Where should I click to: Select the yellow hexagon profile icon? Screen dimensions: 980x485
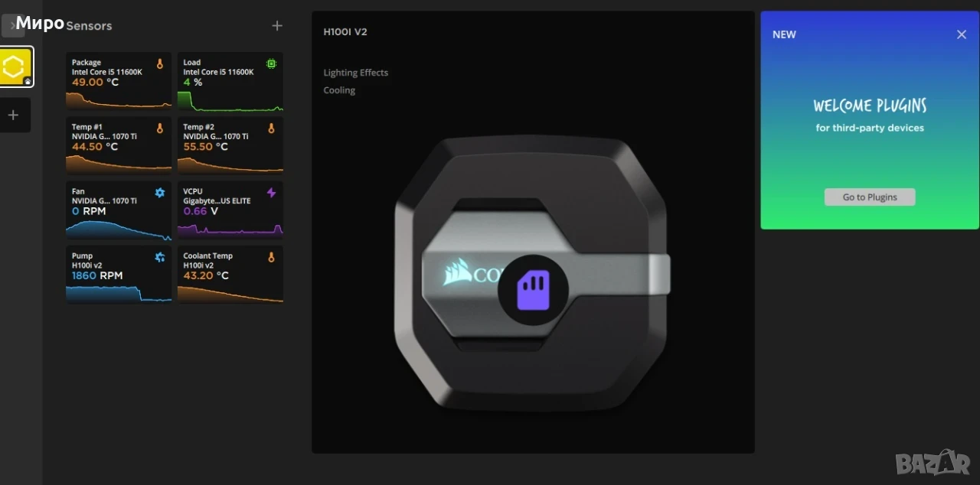[x=15, y=67]
